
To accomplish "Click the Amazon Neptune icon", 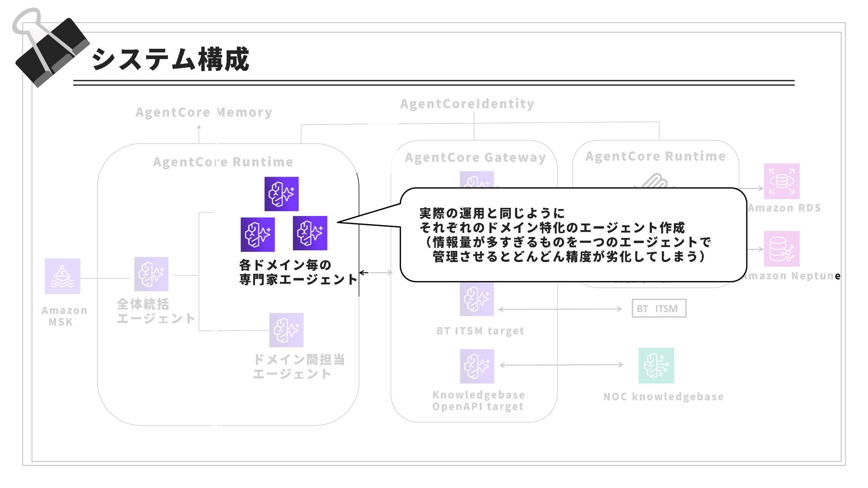I will pos(781,249).
